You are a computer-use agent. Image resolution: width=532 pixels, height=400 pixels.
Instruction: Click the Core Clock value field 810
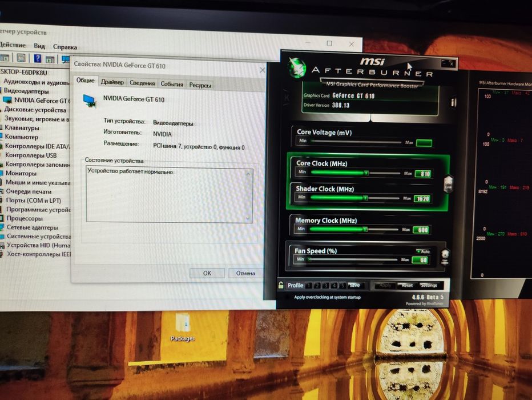pos(423,174)
